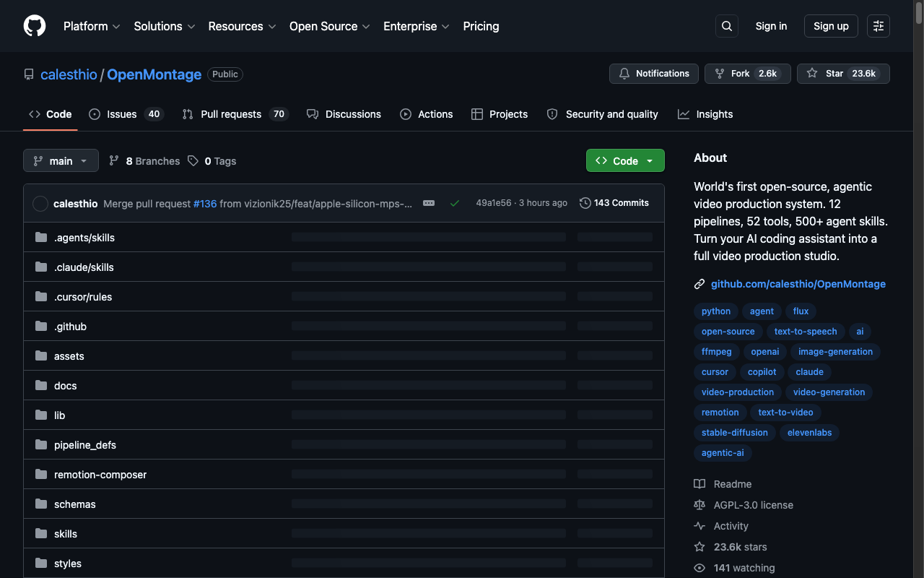The height and width of the screenshot is (578, 924).
Task: Expand the green Code dropdown button
Action: pos(625,160)
